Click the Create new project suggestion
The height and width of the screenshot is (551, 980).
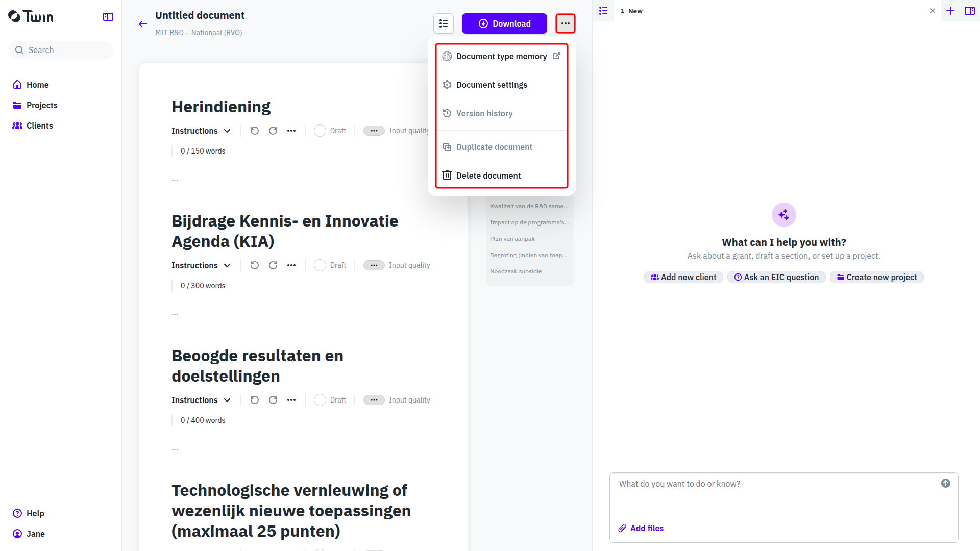point(876,277)
